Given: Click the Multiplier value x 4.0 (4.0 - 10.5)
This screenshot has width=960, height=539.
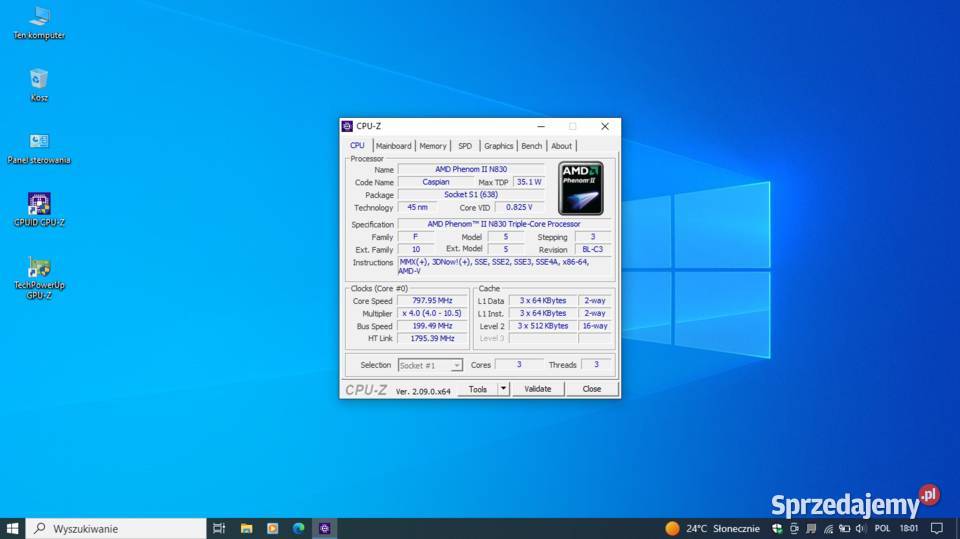Looking at the screenshot, I should click(432, 313).
